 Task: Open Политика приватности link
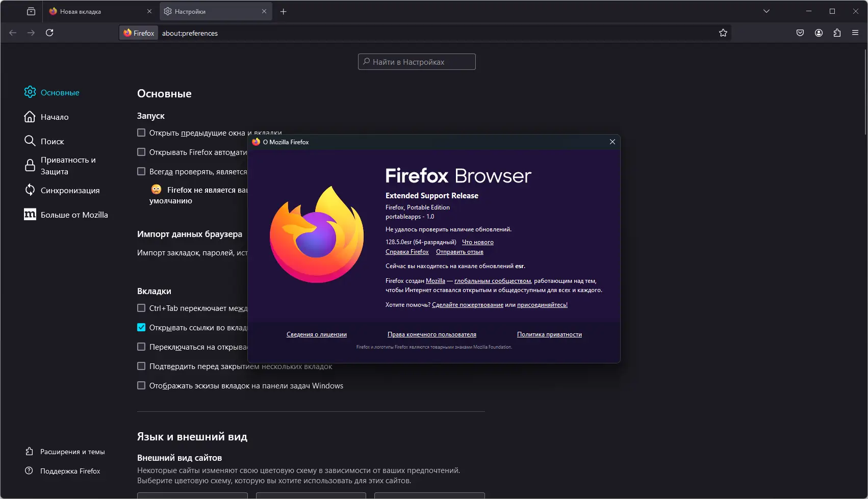[549, 334]
